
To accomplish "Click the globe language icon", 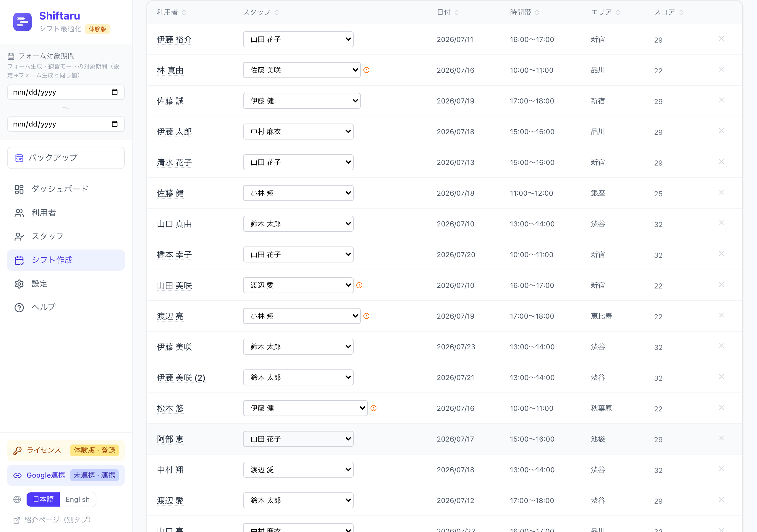I will (17, 499).
